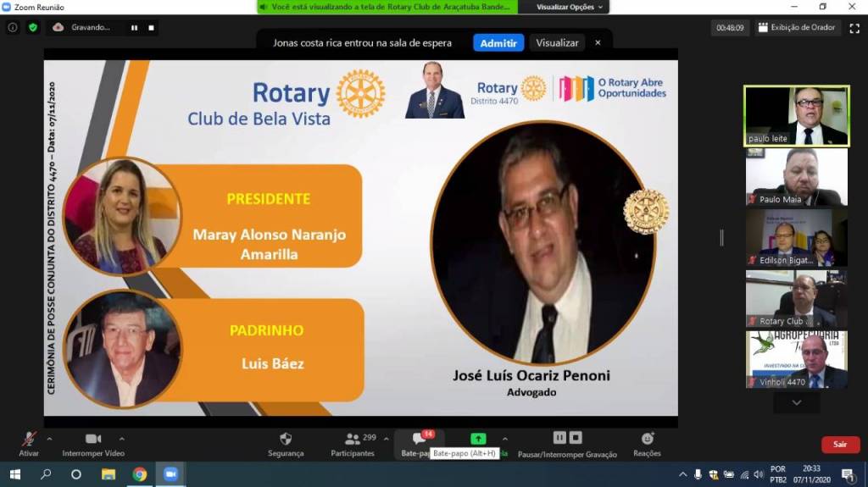Screen dimensions: 868x487
Task: Select Paulo Maia's video thumbnail
Action: [796, 177]
